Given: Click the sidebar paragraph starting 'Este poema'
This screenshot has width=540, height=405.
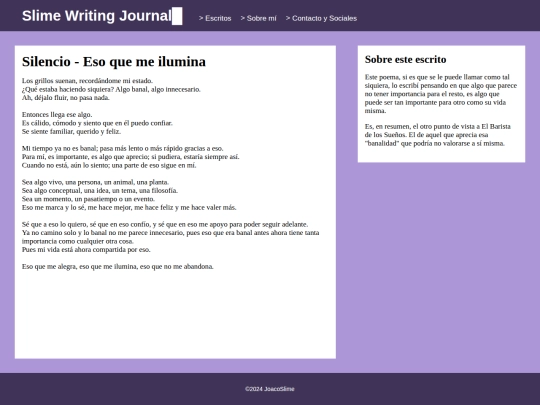Looking at the screenshot, I should [x=441, y=94].
